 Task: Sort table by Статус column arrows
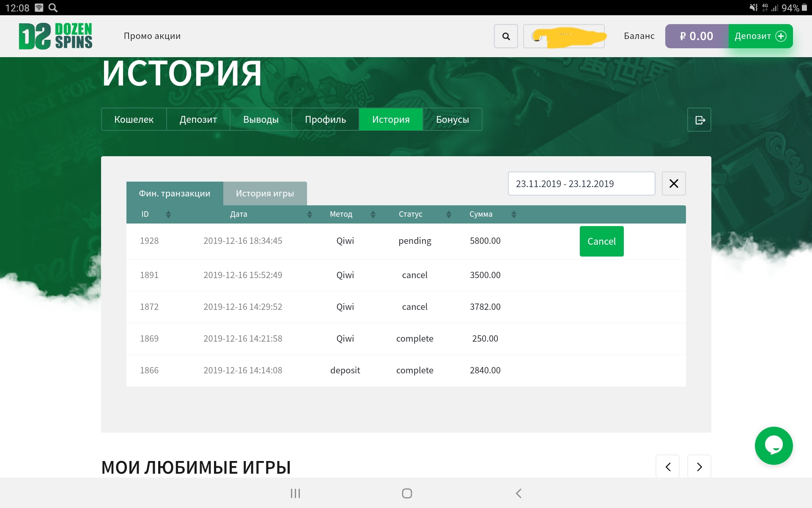click(x=449, y=215)
